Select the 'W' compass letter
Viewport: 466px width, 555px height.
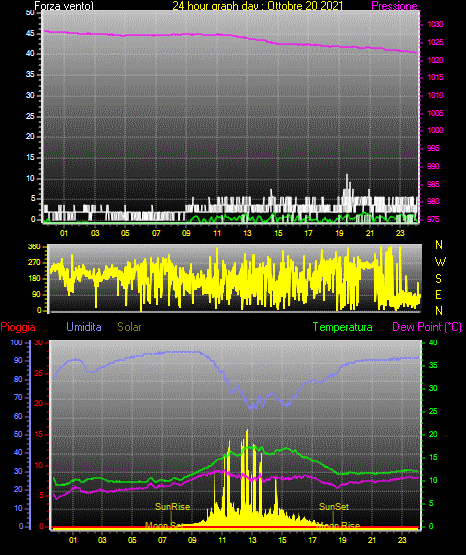[440, 262]
